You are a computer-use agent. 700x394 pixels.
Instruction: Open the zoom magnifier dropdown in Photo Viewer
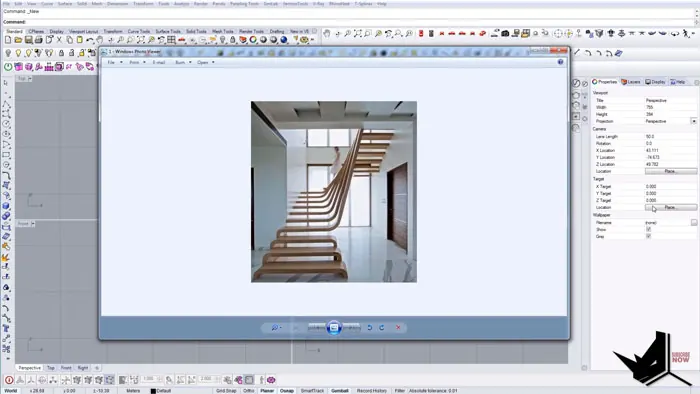pos(276,328)
